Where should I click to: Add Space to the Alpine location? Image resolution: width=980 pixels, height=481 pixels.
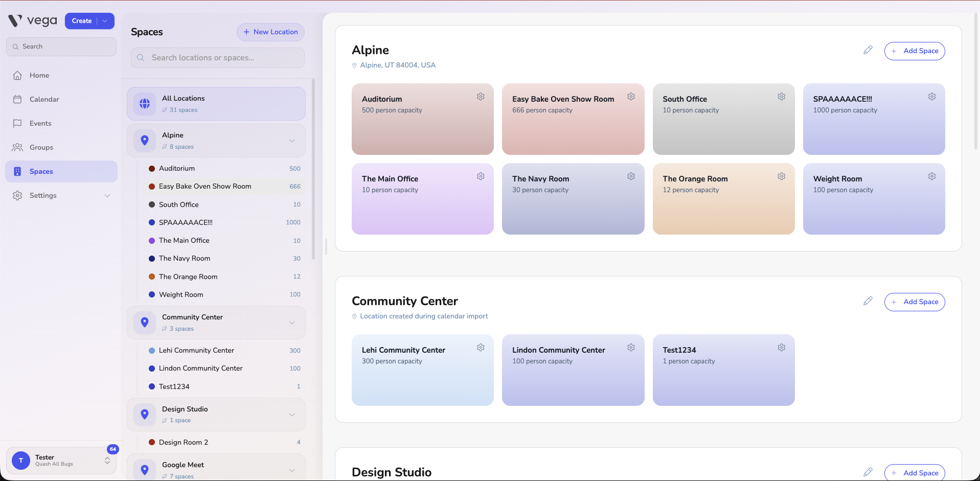click(x=915, y=51)
